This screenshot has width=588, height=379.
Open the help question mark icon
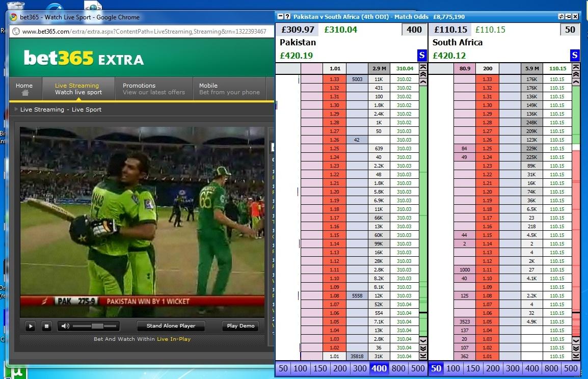tap(287, 16)
